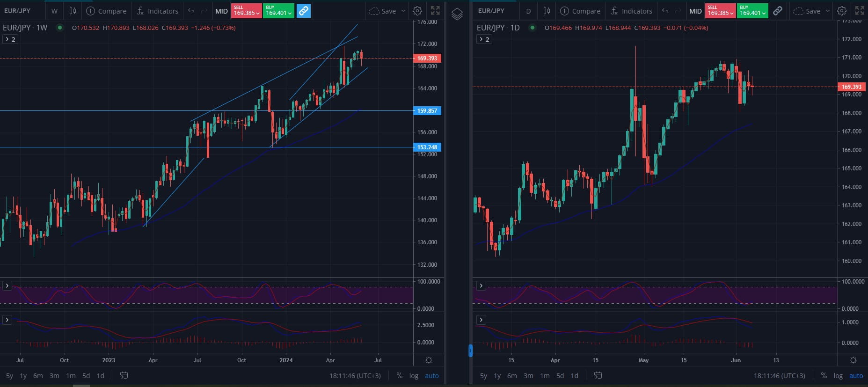Screen dimensions: 868x387
Task: Toggle chart link icon in left chart
Action: (x=304, y=11)
